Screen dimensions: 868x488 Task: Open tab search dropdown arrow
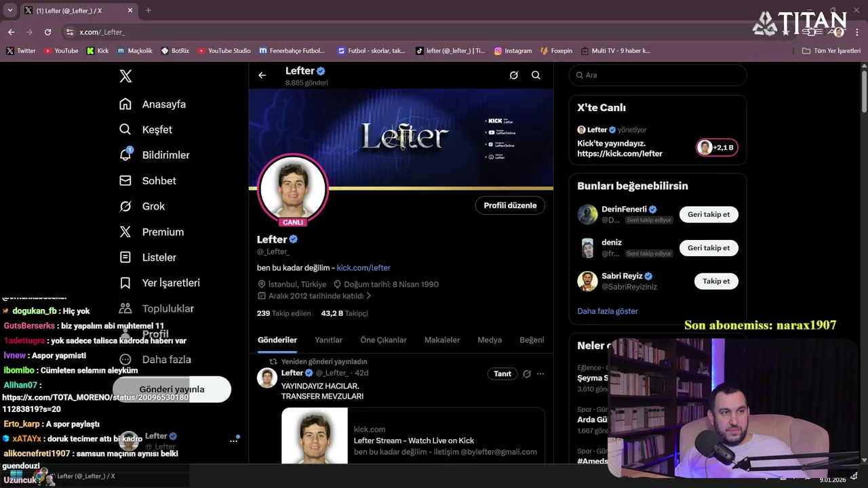(x=9, y=10)
